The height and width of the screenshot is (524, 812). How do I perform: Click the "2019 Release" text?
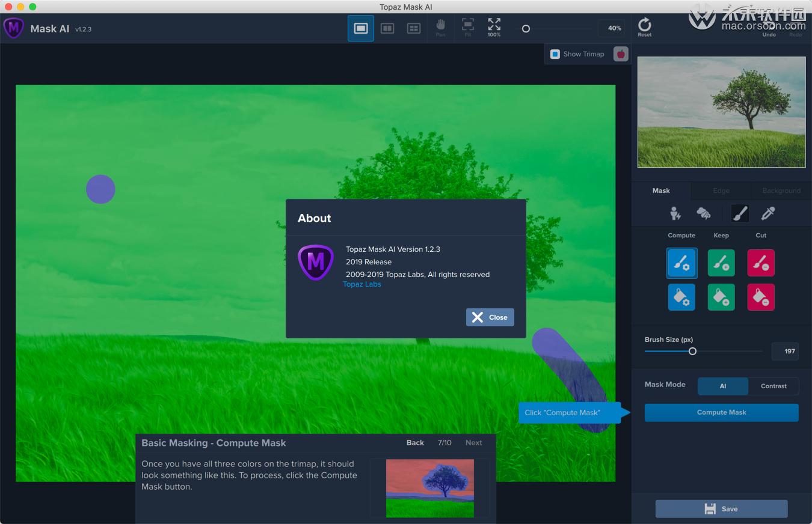[x=369, y=262]
